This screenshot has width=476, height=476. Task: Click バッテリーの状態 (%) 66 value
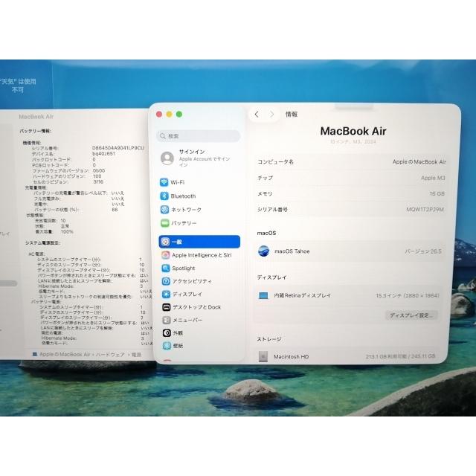coord(115,210)
